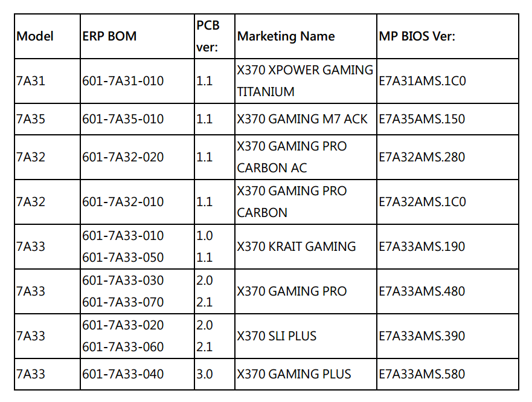532x402 pixels.
Task: Select the X370 SLI PLUS cell
Action: [277, 336]
